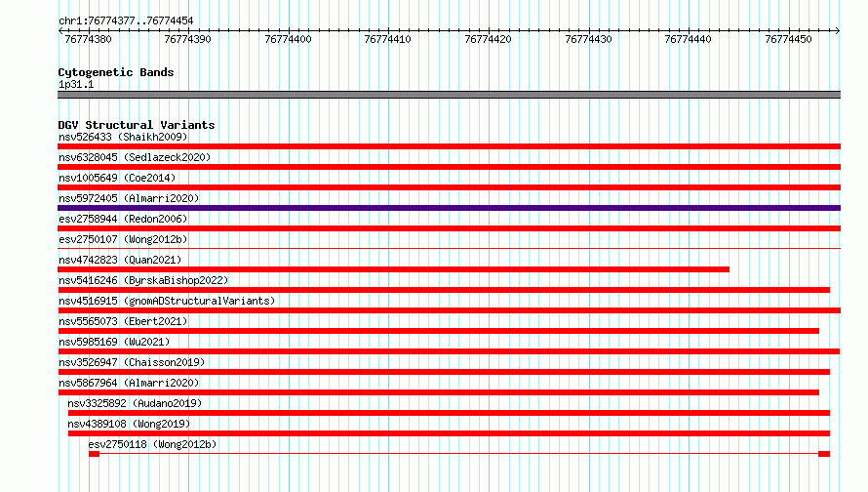This screenshot has height=492, width=868.
Task: Select the red bar under nsv526433
Action: (x=449, y=146)
